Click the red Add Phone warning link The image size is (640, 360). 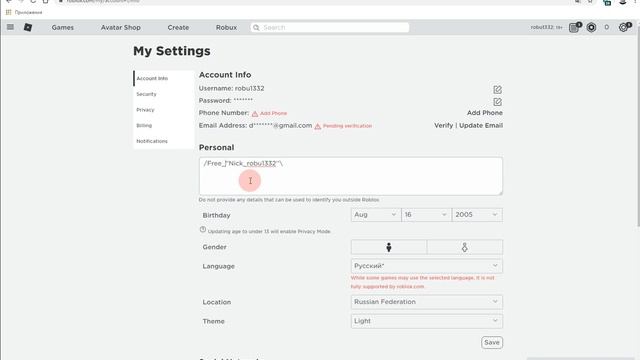click(x=273, y=113)
